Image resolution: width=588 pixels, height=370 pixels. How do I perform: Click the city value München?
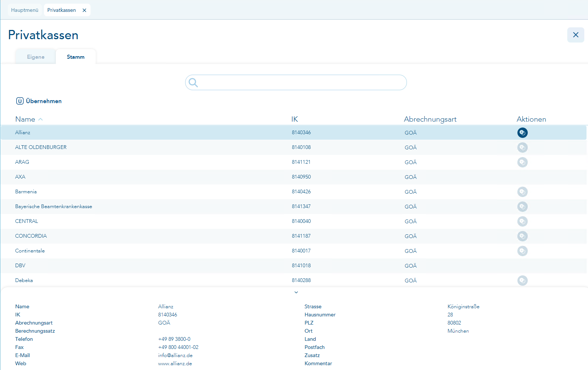pos(458,331)
